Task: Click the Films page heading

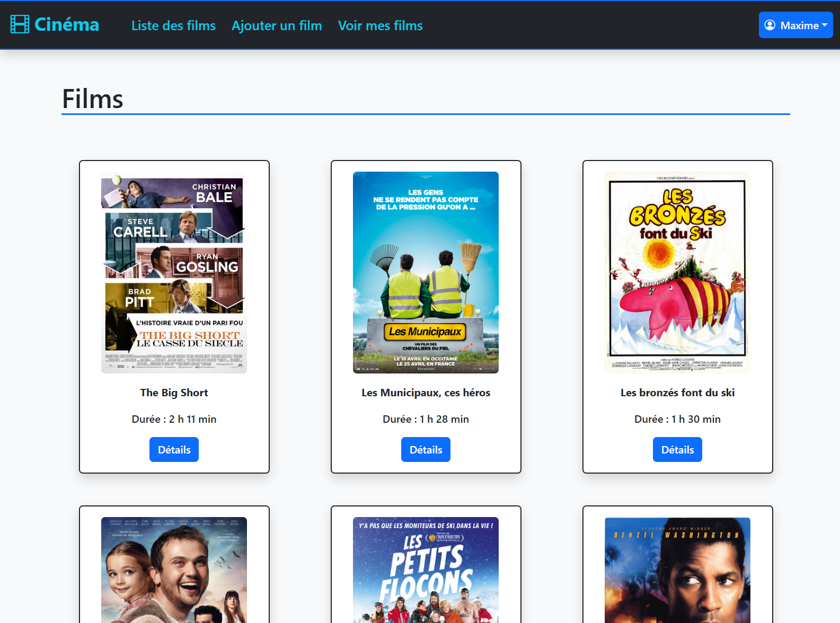Action: tap(93, 99)
